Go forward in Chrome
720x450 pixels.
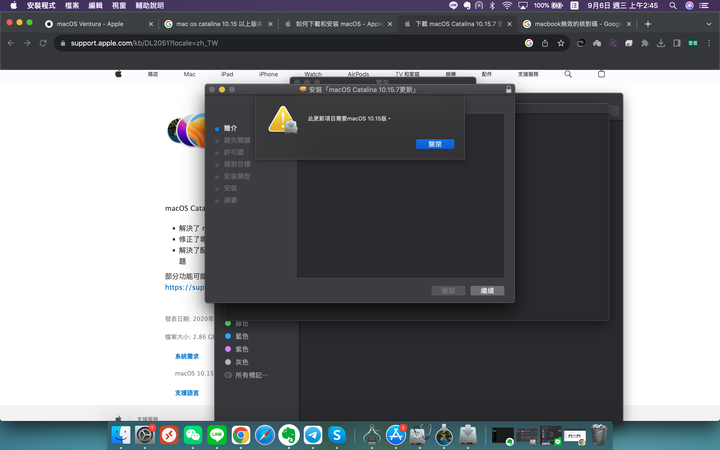tap(27, 43)
